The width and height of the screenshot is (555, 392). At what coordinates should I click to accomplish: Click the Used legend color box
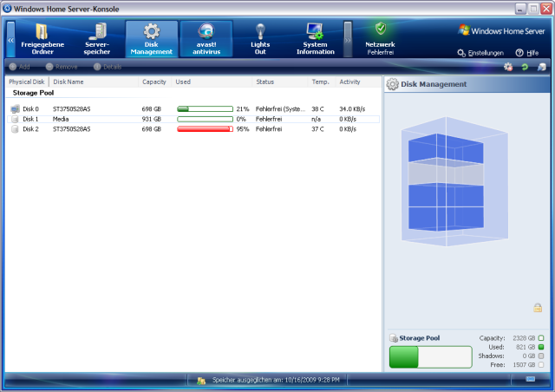pyautogui.click(x=541, y=347)
